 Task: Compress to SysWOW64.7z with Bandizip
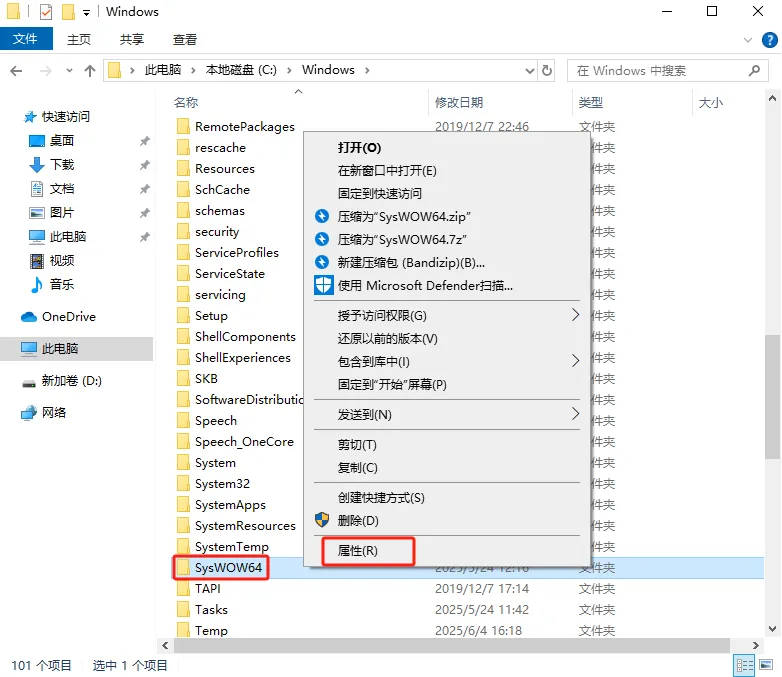(446, 239)
